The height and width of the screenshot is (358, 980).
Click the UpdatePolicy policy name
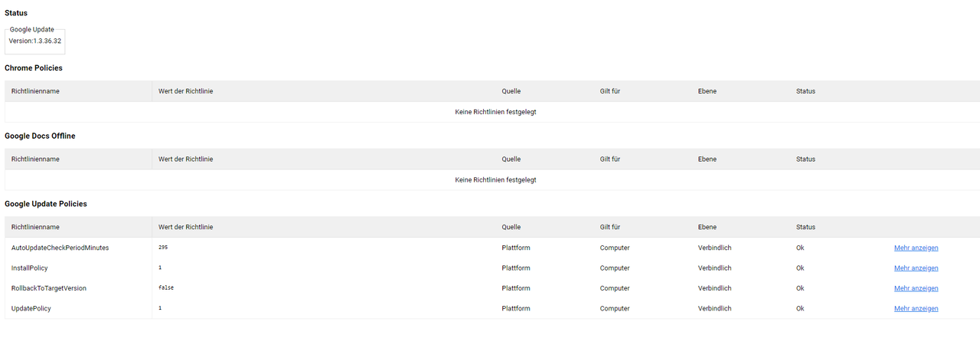click(31, 308)
